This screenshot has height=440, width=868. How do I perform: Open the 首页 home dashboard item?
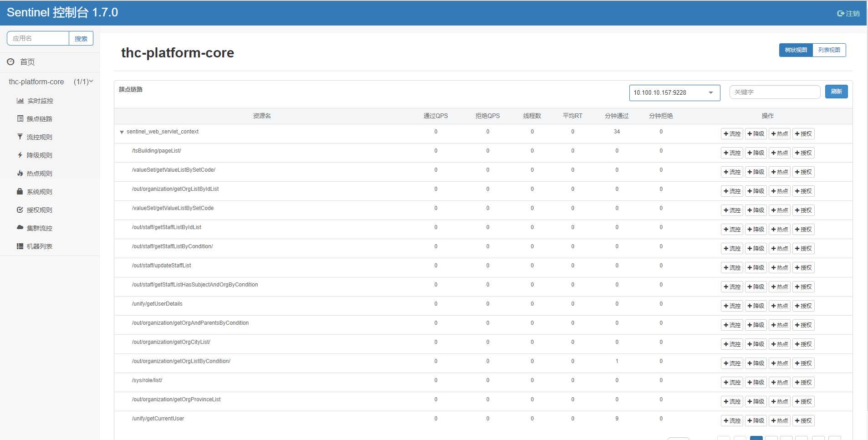click(x=27, y=62)
